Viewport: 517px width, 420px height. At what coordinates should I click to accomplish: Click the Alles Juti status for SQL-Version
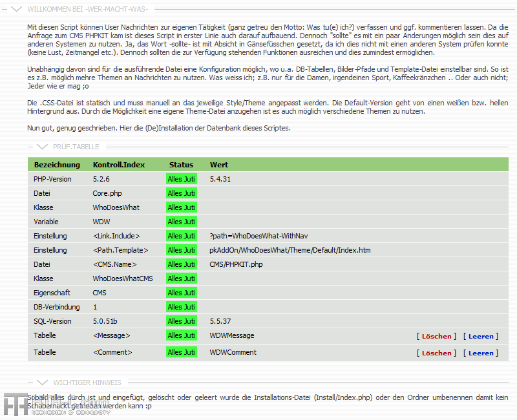pyautogui.click(x=182, y=320)
